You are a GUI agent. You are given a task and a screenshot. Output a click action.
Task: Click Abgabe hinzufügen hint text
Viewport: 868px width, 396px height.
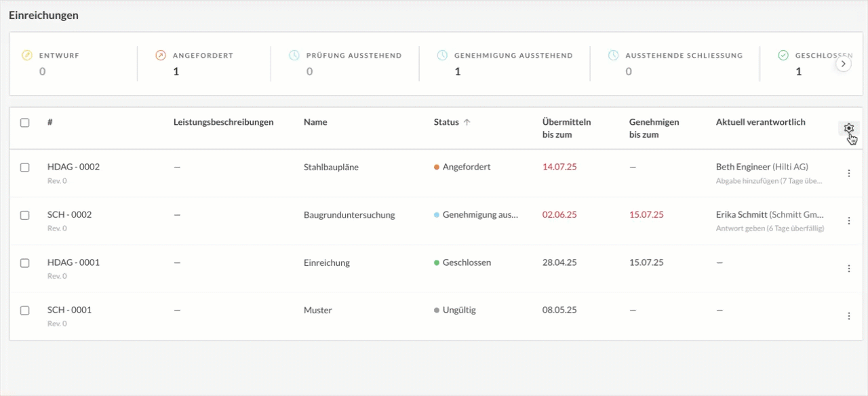(770, 181)
